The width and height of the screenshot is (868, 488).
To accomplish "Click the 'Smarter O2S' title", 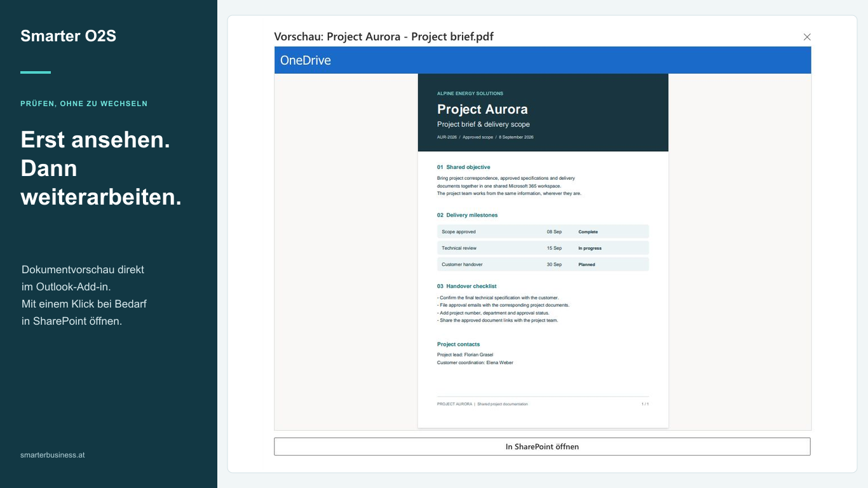I will [68, 36].
